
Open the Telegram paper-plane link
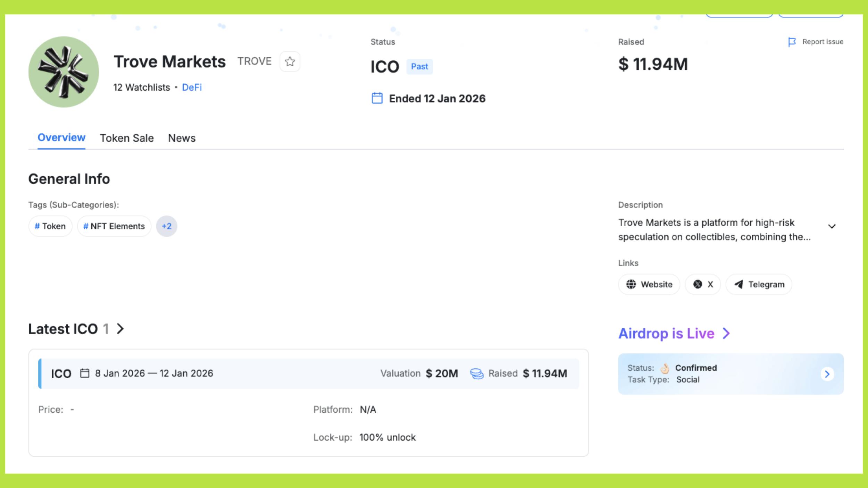[759, 284]
